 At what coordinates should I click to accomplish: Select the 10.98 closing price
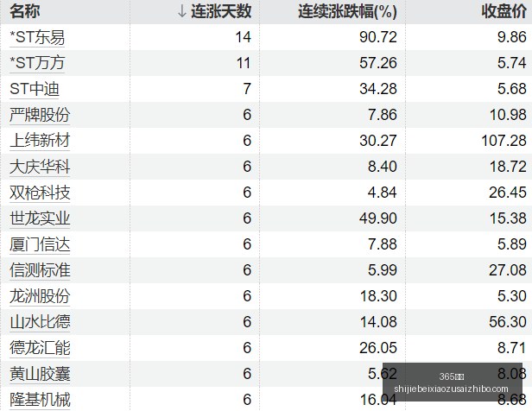[508, 115]
